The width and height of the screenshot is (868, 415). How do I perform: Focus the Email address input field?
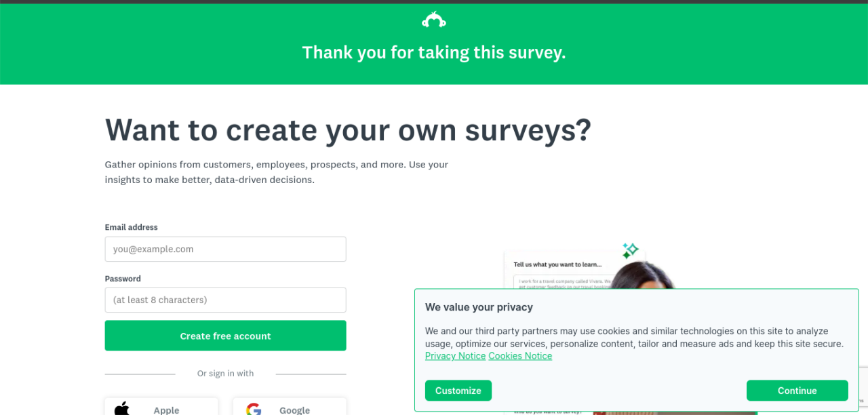pos(225,249)
